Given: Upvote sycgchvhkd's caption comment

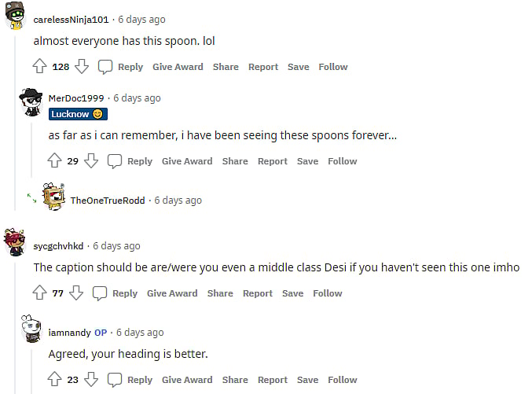Looking at the screenshot, I should (40, 293).
